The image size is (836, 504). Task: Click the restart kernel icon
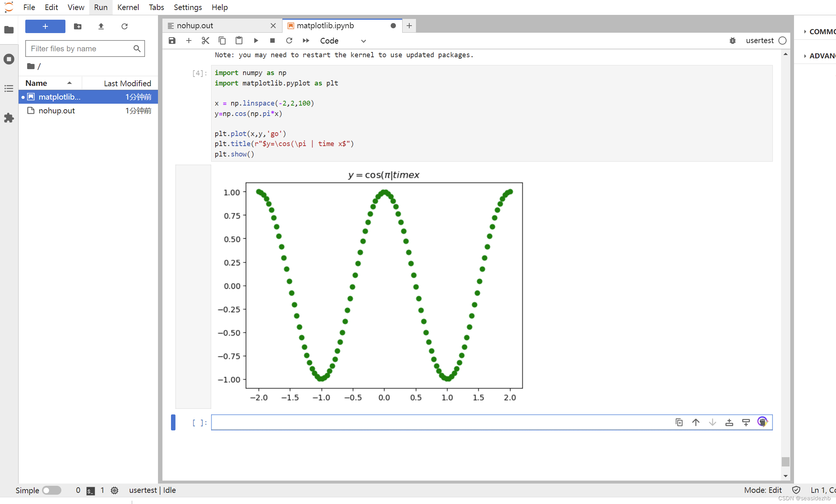pyautogui.click(x=289, y=41)
